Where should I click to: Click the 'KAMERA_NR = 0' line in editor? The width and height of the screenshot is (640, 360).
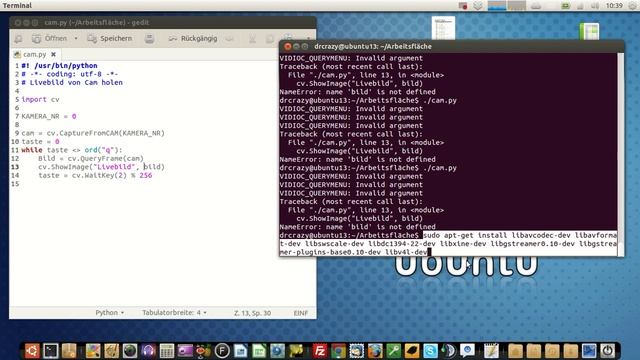(x=49, y=116)
